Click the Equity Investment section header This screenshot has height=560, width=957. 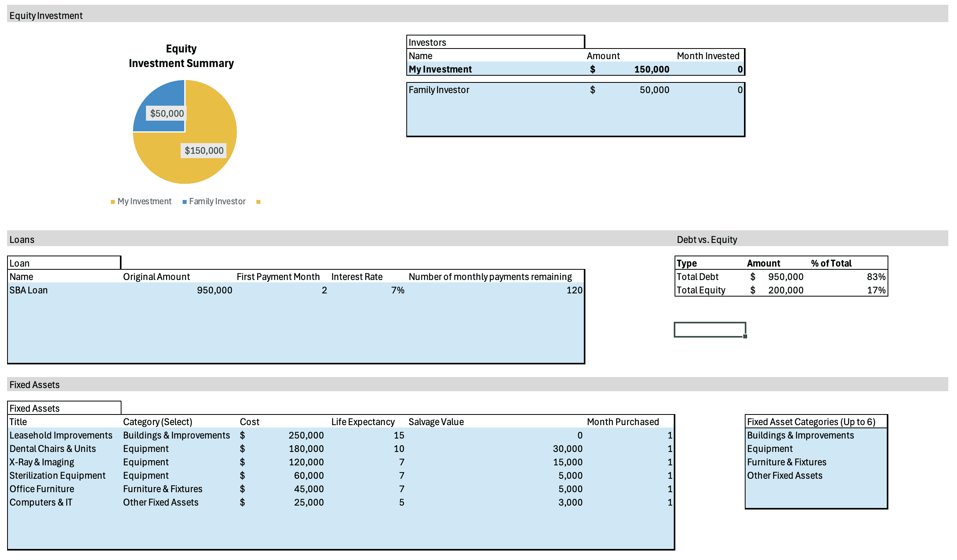tap(46, 15)
